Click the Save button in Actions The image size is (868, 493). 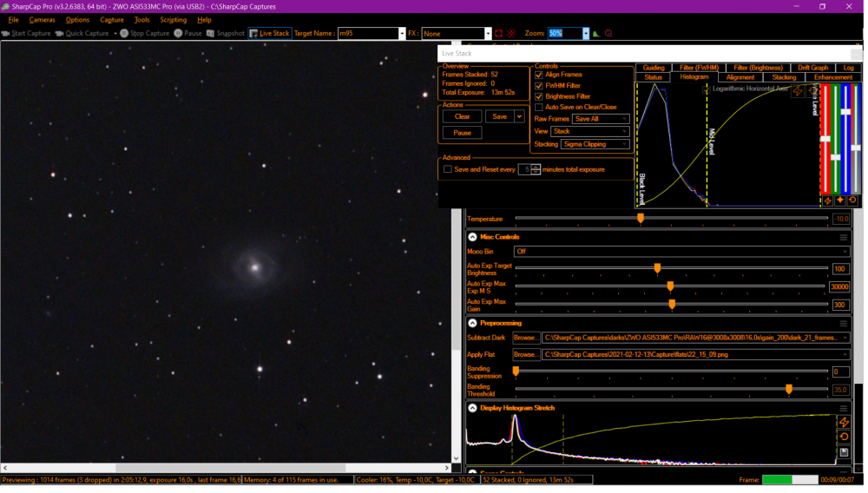tap(499, 117)
